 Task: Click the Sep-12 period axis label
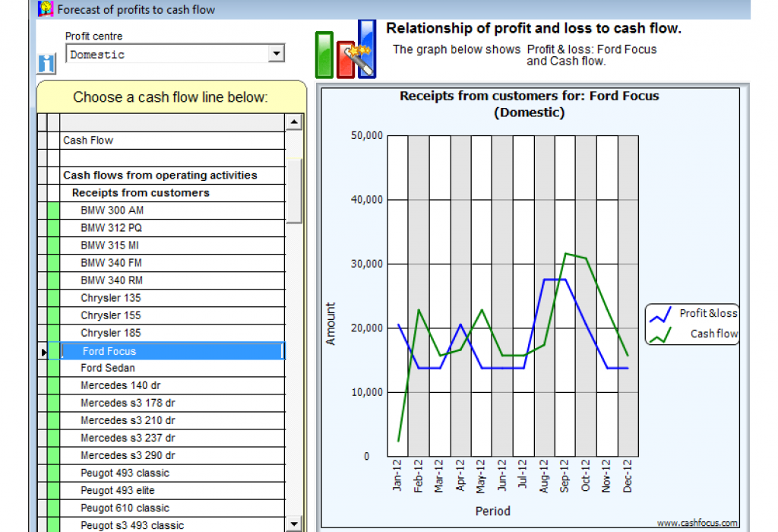(x=565, y=476)
